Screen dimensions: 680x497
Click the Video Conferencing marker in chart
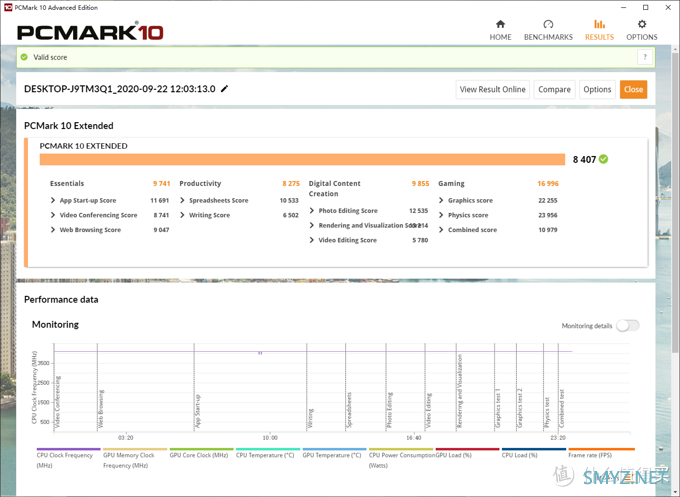[x=58, y=402]
